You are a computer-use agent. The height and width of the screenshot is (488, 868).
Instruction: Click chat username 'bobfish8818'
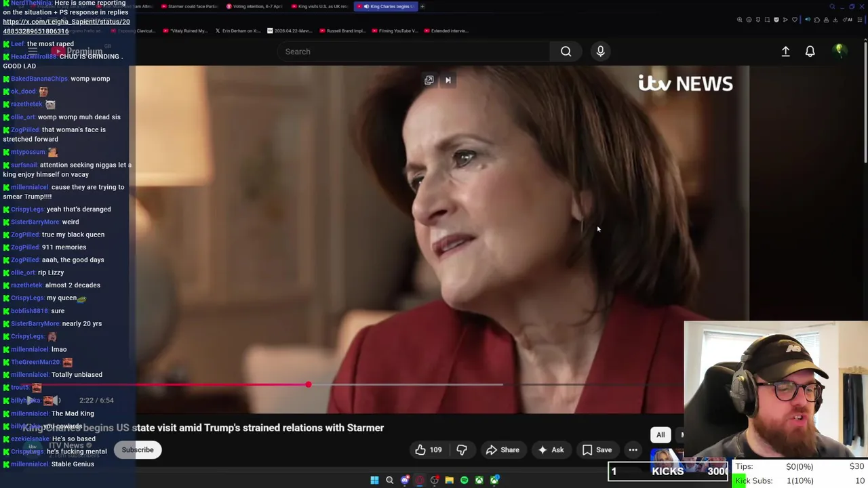tap(30, 311)
